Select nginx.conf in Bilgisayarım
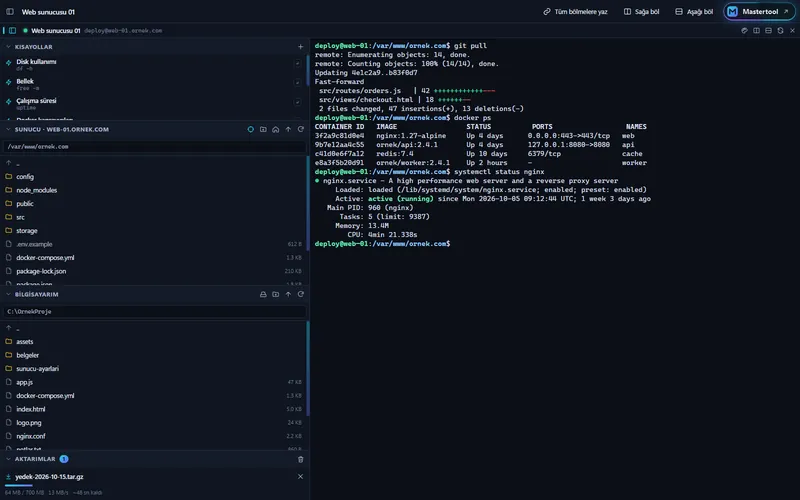The width and height of the screenshot is (800, 500). point(153,436)
